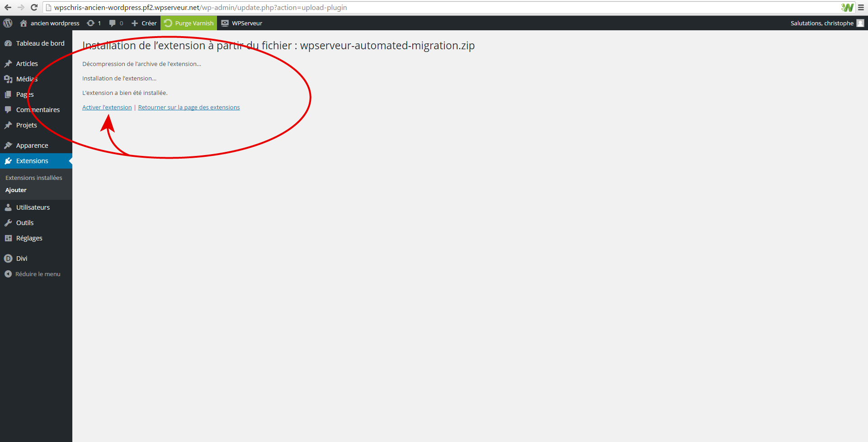The height and width of the screenshot is (442, 868).
Task: Open the WPServeur admin bar menu
Action: 241,23
